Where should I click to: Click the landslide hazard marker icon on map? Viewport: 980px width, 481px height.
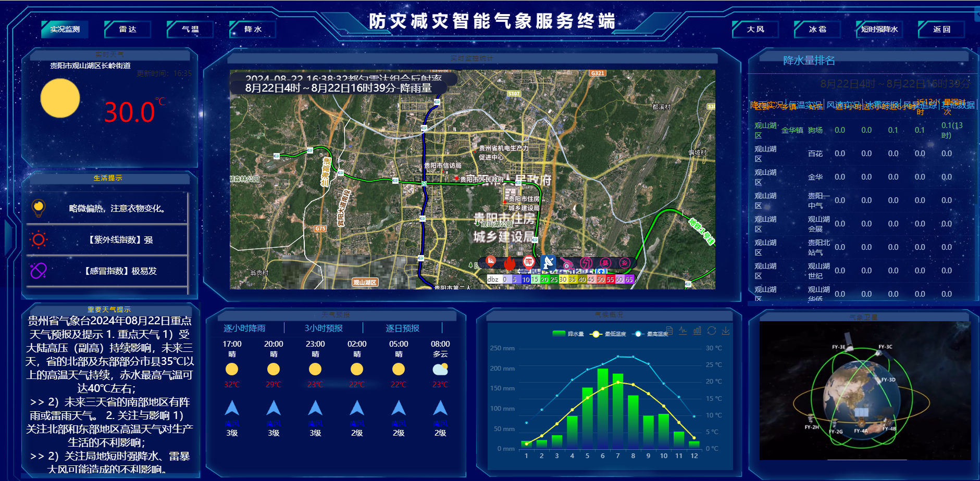pos(490,261)
